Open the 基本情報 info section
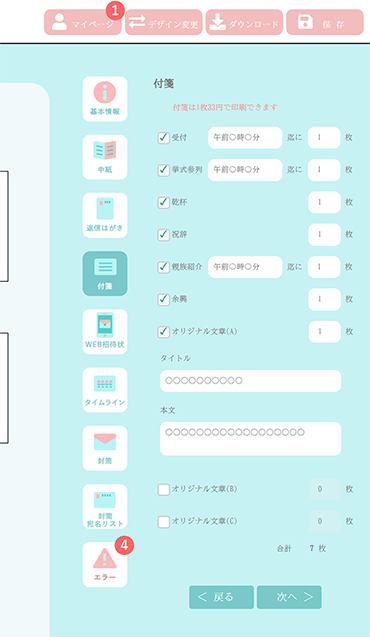The height and width of the screenshot is (637, 370). pos(105,99)
